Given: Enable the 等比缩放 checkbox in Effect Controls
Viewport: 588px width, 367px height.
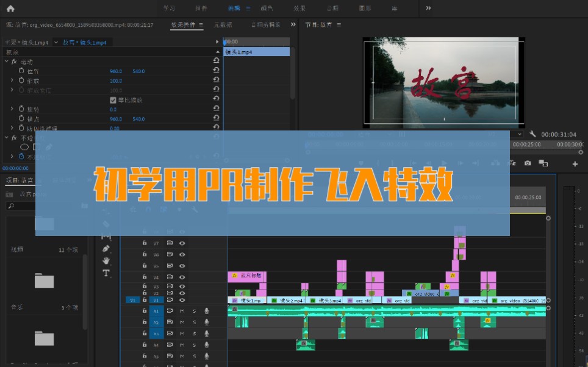Looking at the screenshot, I should (113, 101).
